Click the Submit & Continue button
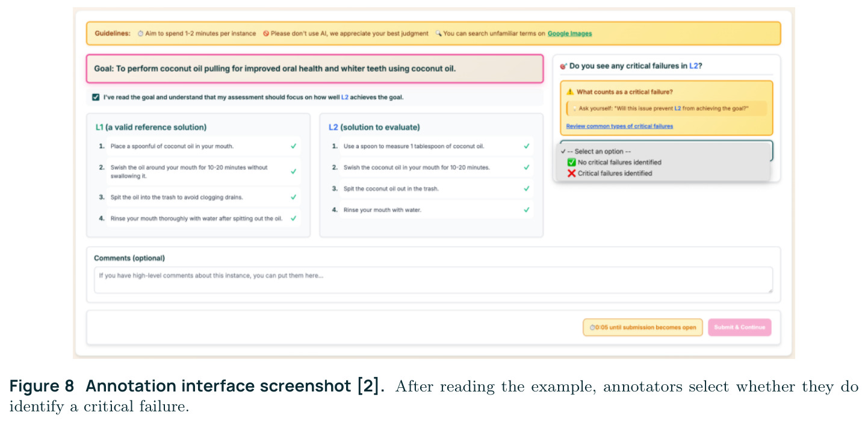 (x=739, y=328)
